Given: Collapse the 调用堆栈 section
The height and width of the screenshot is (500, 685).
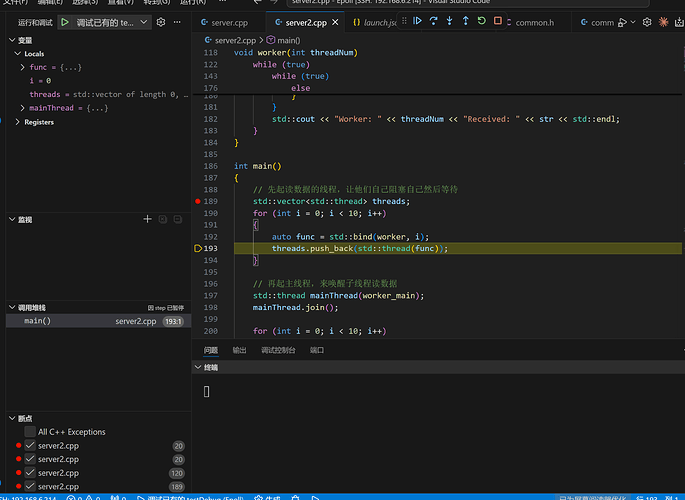Looking at the screenshot, I should [x=12, y=307].
